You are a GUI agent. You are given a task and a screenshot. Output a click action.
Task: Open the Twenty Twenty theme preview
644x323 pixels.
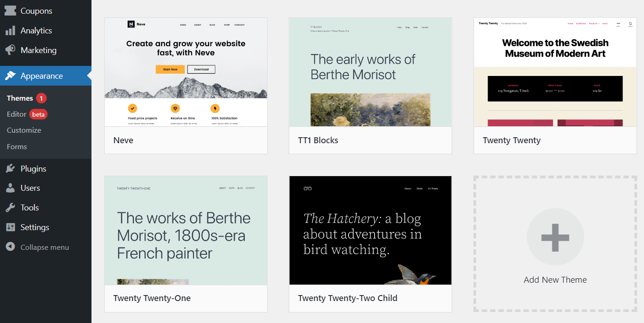(555, 72)
